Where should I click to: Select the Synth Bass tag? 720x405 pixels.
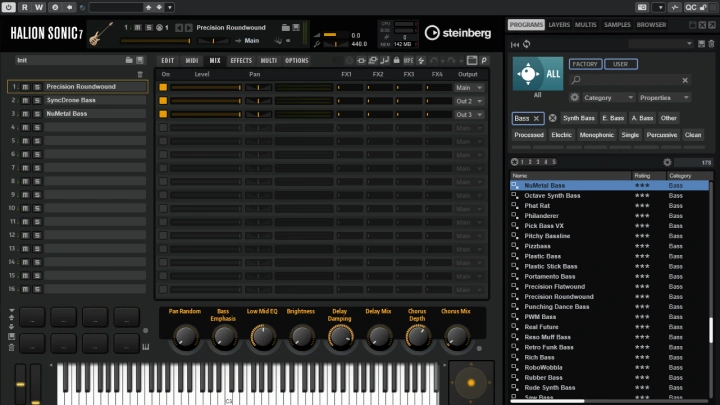pyautogui.click(x=579, y=118)
